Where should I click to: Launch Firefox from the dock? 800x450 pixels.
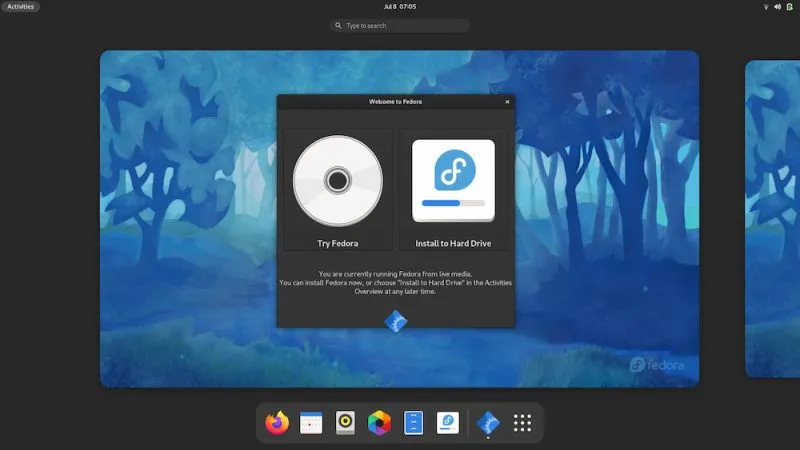pos(277,423)
